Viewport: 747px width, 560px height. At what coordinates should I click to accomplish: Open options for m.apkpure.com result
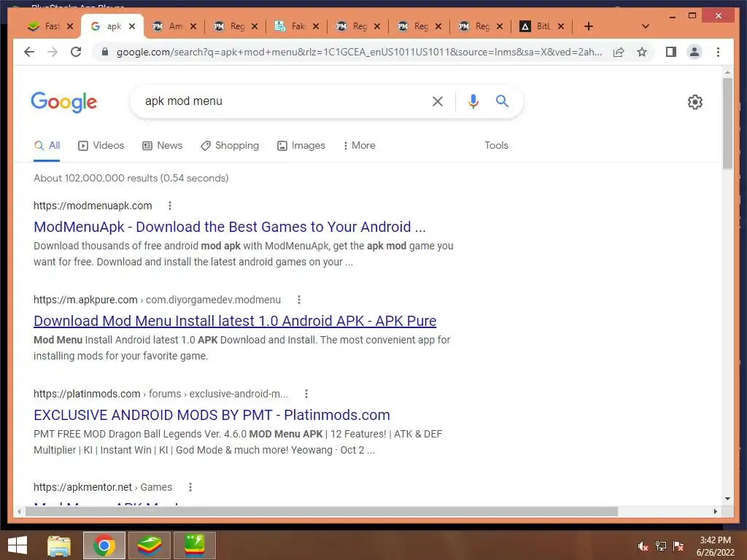click(x=298, y=300)
